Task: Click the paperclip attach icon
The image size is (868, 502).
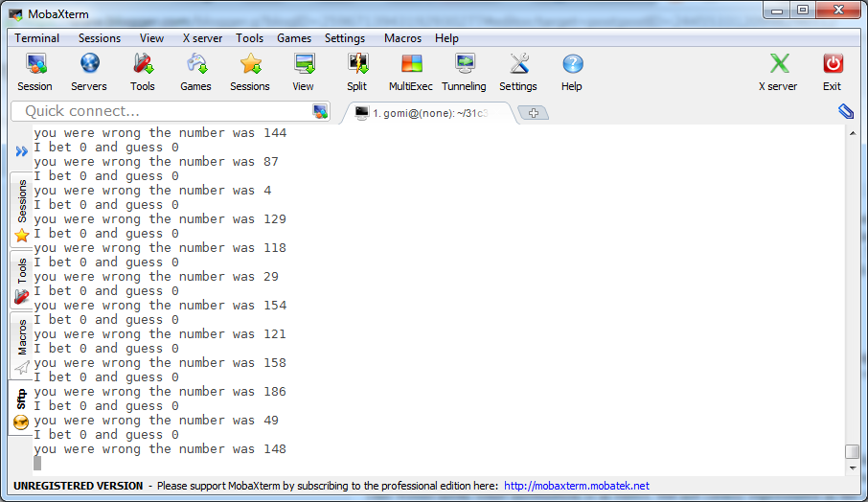Action: click(x=846, y=111)
